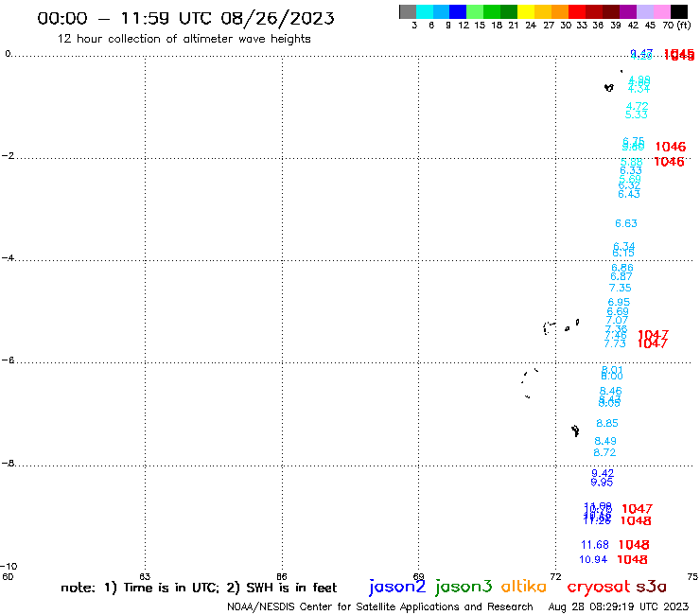The height and width of the screenshot is (615, 700).
Task: Click the title '00:00 – 11:59 UTC 08/26/2023'
Action: point(185,18)
